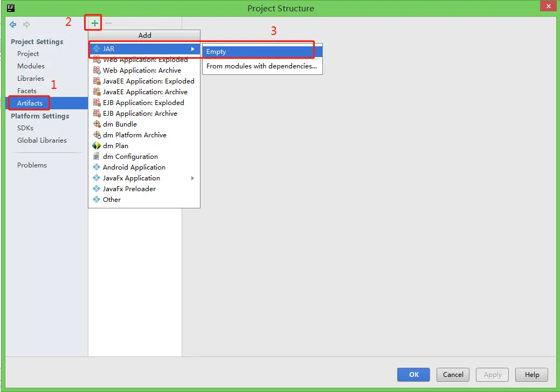Select Android Application menu entry
Image resolution: width=560 pixels, height=392 pixels.
point(144,167)
